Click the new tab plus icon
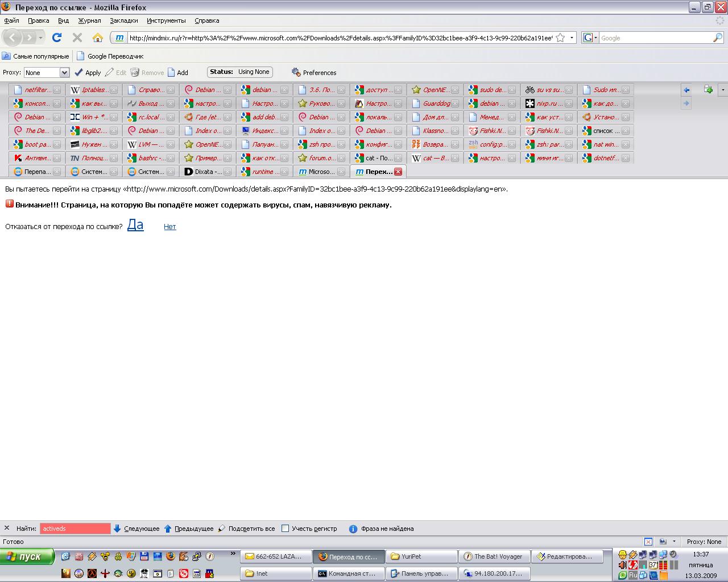The height and width of the screenshot is (582, 728). [x=708, y=90]
